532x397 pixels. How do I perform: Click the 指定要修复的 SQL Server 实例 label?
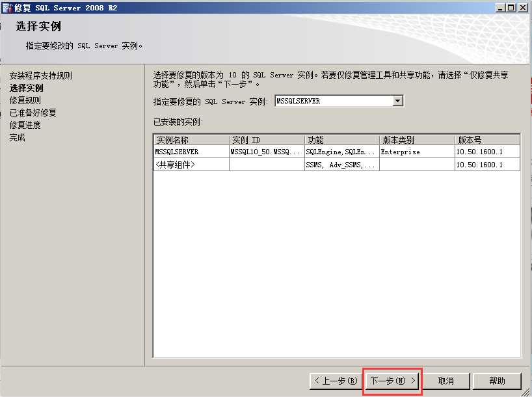(x=211, y=102)
